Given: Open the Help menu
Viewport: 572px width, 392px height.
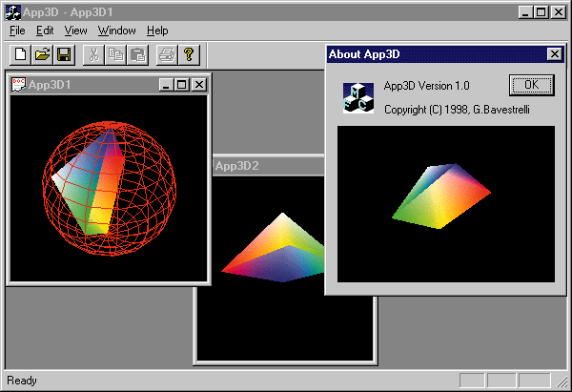Looking at the screenshot, I should click(x=157, y=31).
